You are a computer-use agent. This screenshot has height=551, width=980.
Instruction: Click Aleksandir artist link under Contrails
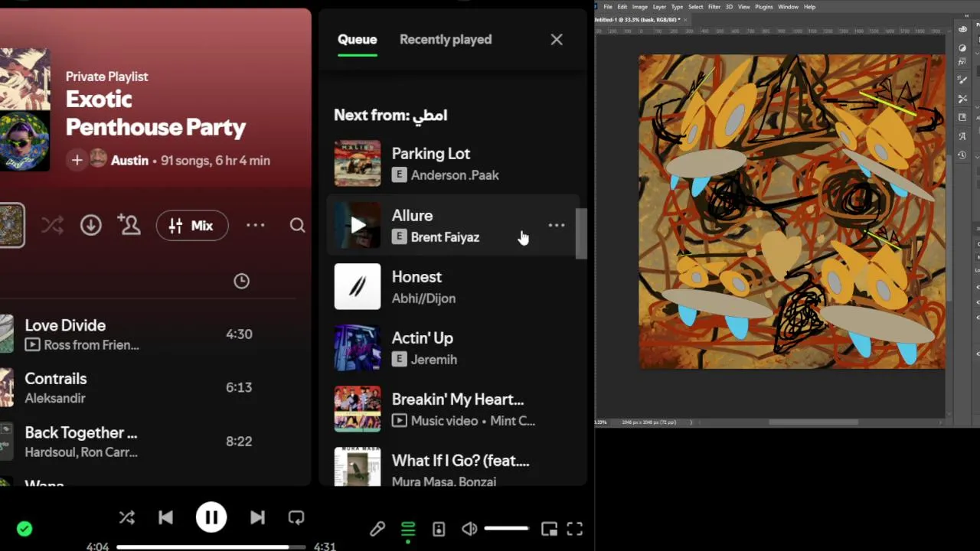[55, 398]
